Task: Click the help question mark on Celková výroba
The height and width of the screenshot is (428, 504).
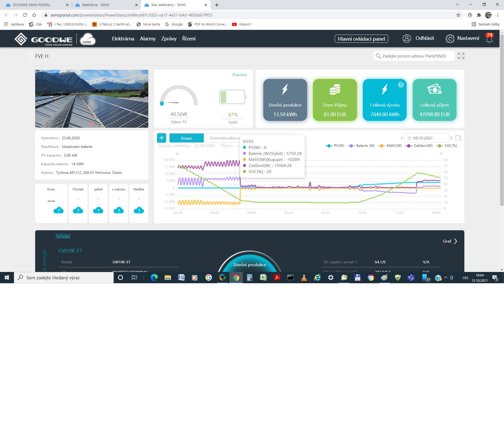Action: pyautogui.click(x=401, y=85)
